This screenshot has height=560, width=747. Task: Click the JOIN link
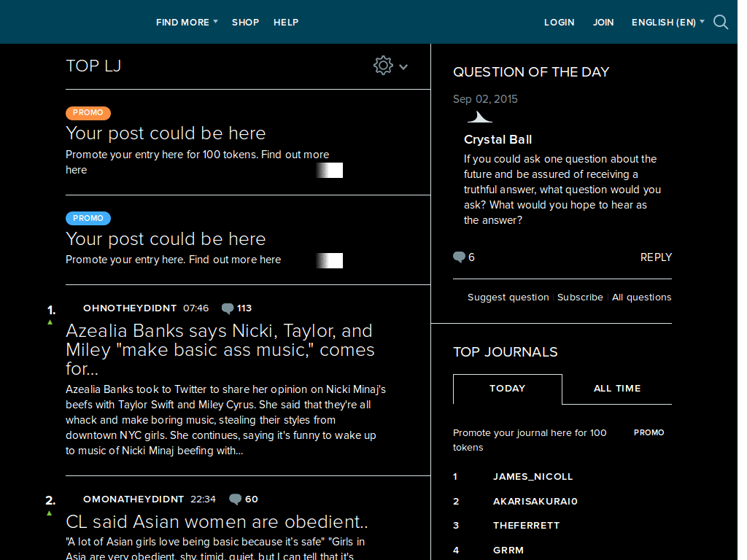click(603, 23)
